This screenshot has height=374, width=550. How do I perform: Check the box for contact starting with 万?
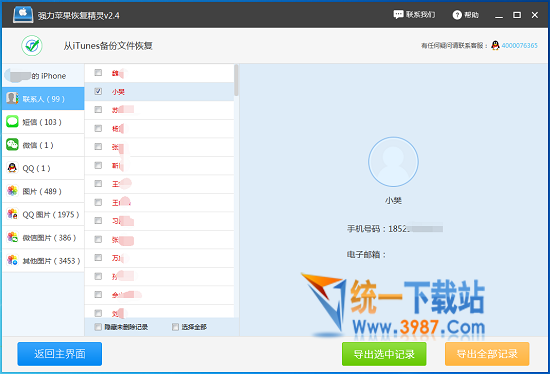coord(98,258)
